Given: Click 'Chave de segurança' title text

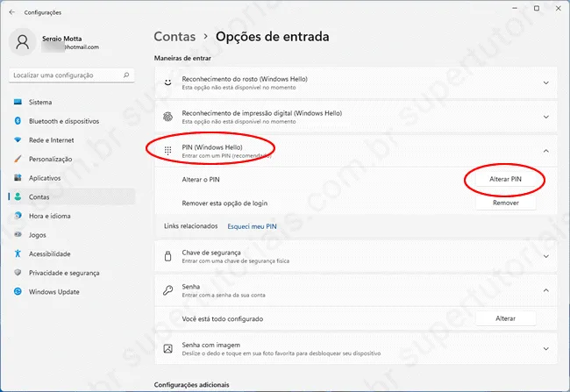Looking at the screenshot, I should pyautogui.click(x=211, y=253).
